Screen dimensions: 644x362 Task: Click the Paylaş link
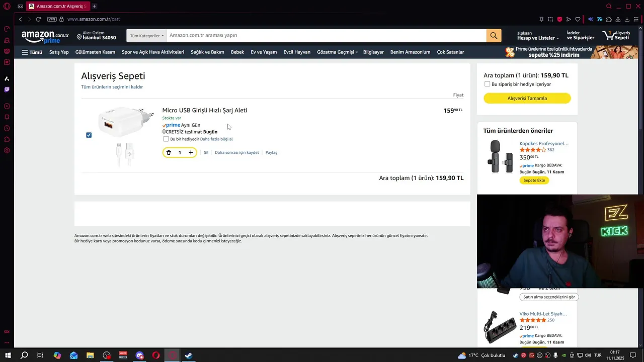tap(271, 153)
